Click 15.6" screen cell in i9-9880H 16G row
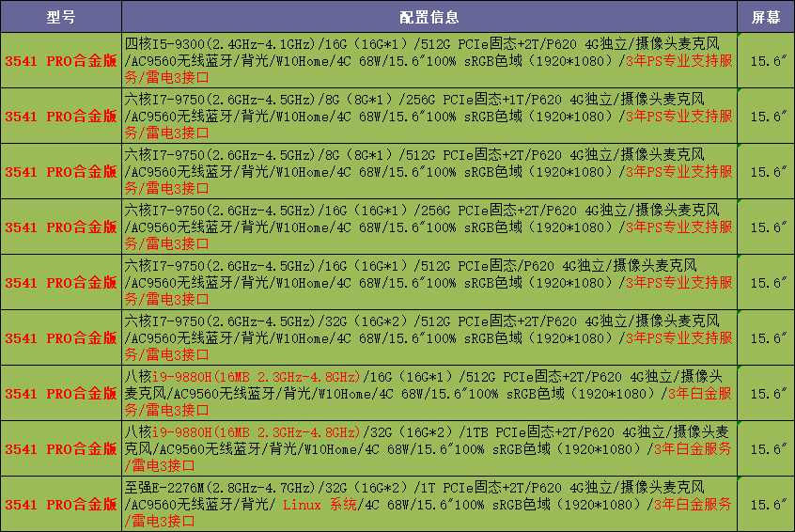The image size is (795, 532). pyautogui.click(x=766, y=393)
